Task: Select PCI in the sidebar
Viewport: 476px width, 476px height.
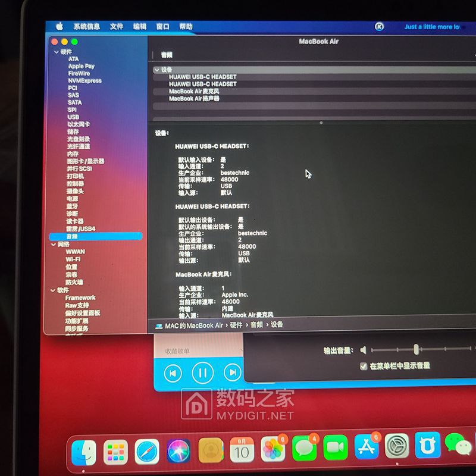Action: (73, 88)
